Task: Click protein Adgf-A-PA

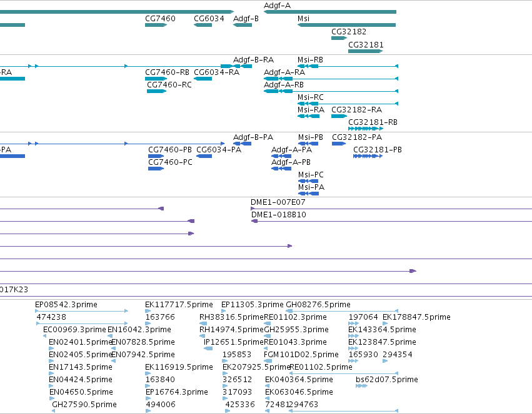Action: [291, 150]
